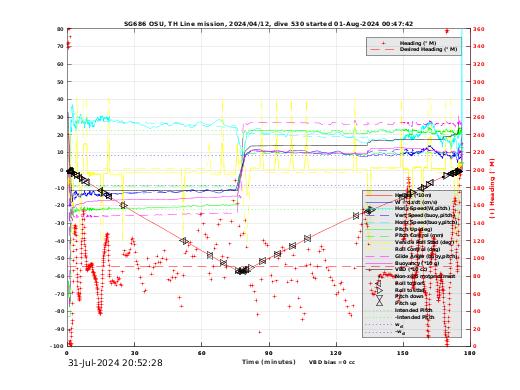Click the Time (minutes) x-axis label
520x390 pixels.
click(269, 362)
